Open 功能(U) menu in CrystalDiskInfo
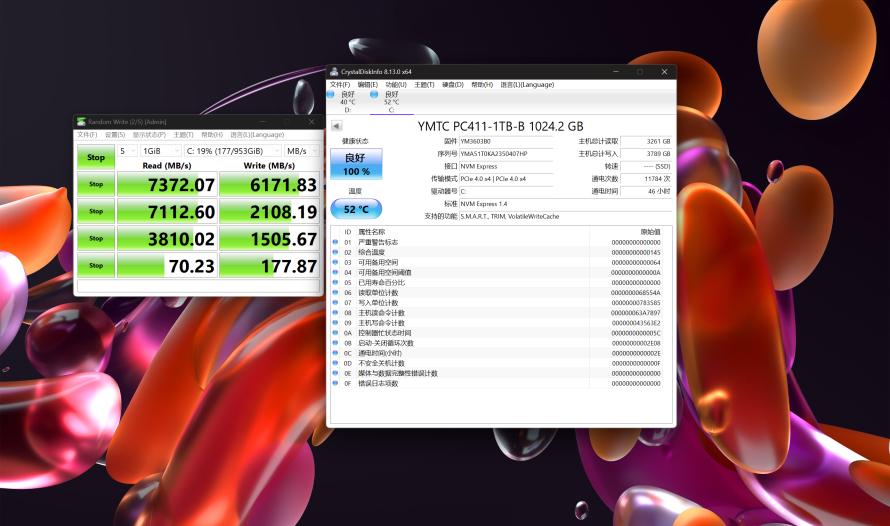 [x=396, y=85]
